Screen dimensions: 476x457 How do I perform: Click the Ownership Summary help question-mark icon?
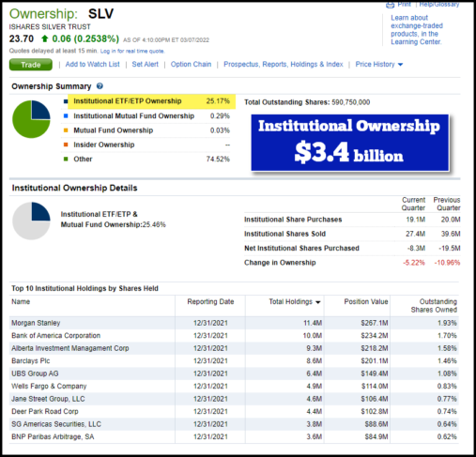click(x=100, y=86)
